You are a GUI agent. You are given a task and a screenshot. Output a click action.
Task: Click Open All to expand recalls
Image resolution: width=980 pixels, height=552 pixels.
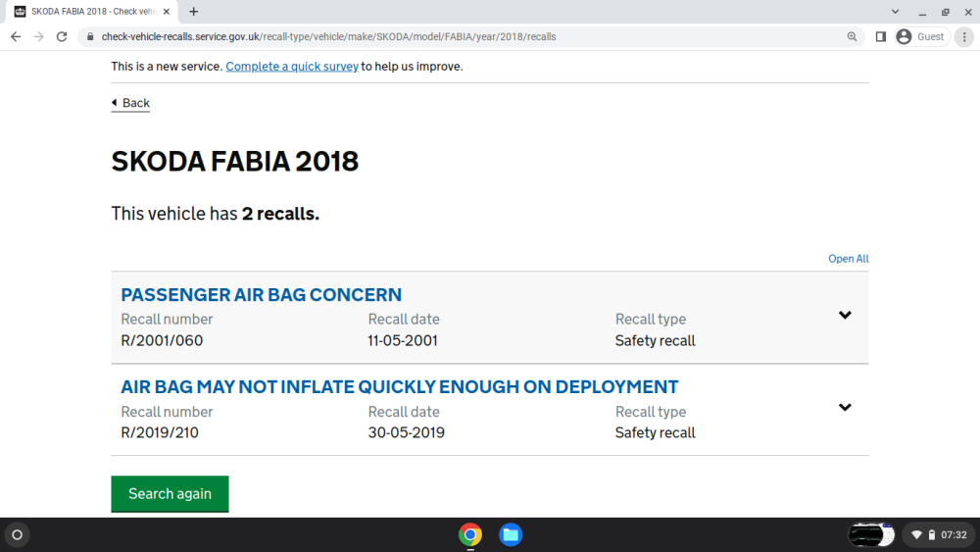[848, 259]
